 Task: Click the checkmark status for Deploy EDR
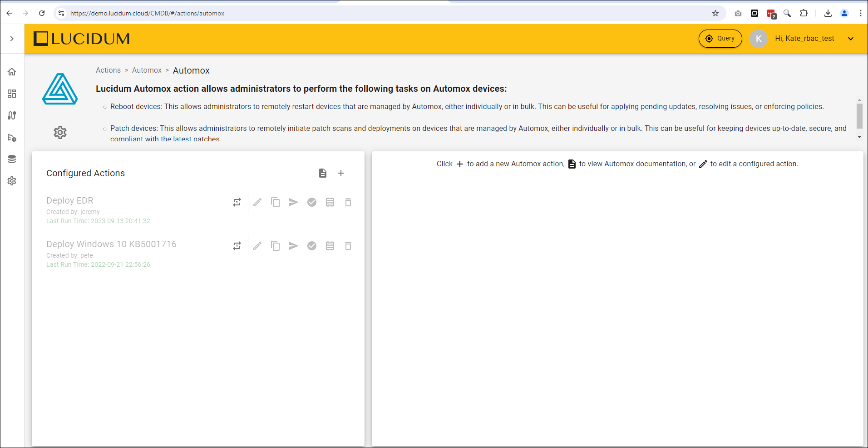pos(312,202)
